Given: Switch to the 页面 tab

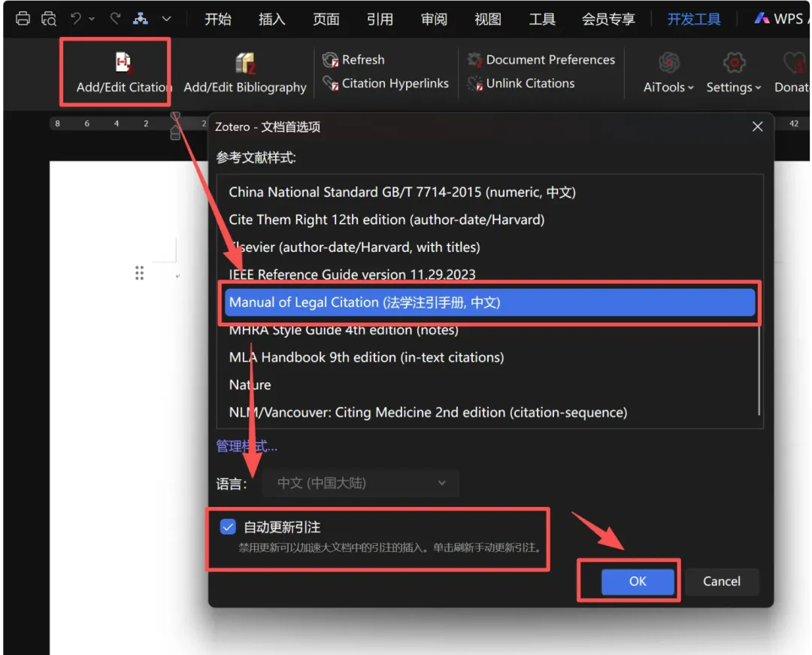Looking at the screenshot, I should pyautogui.click(x=326, y=19).
